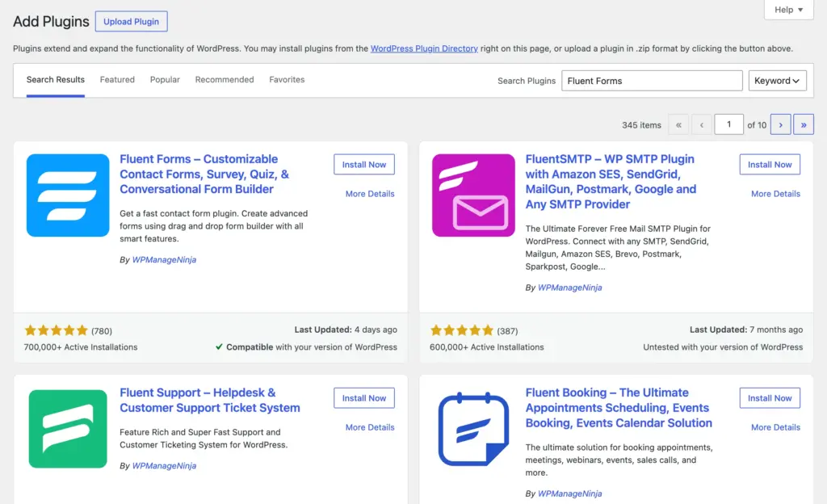The image size is (827, 504).
Task: Jump to last page of results
Action: pos(804,125)
